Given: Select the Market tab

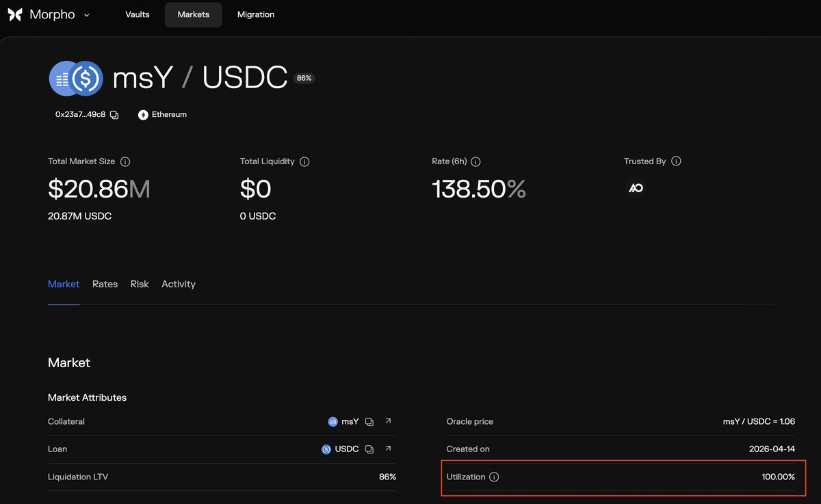Looking at the screenshot, I should (64, 284).
